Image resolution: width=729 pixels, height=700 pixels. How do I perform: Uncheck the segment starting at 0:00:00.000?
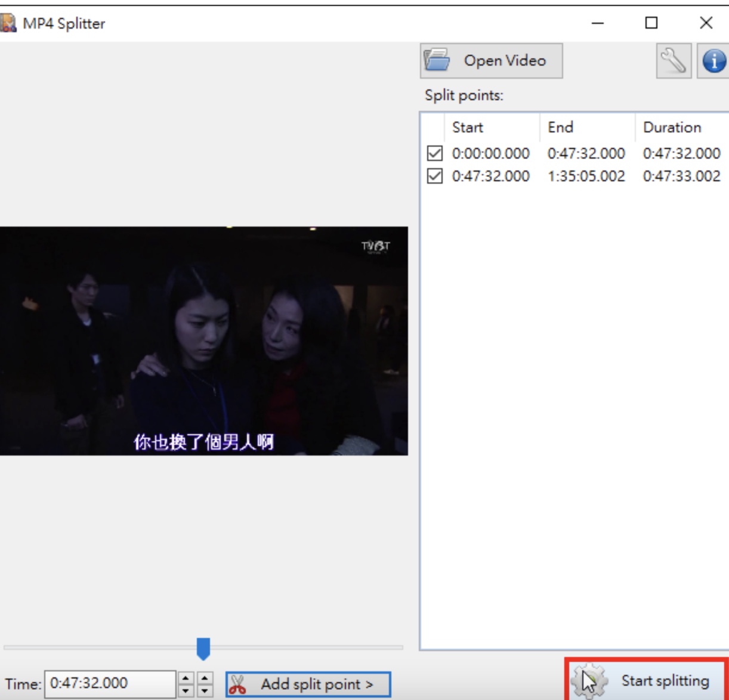click(435, 153)
